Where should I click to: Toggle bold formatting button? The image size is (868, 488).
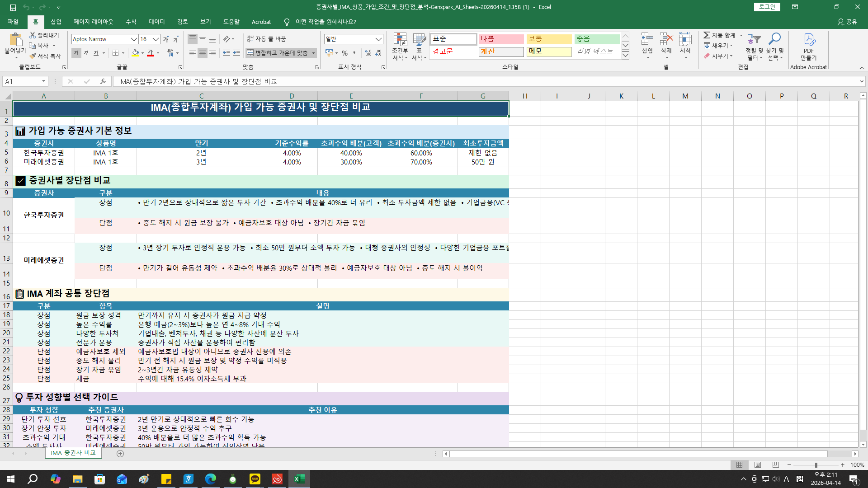coord(76,53)
